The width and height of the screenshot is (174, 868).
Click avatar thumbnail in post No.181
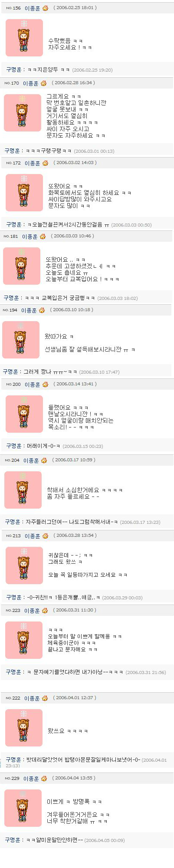point(22,266)
